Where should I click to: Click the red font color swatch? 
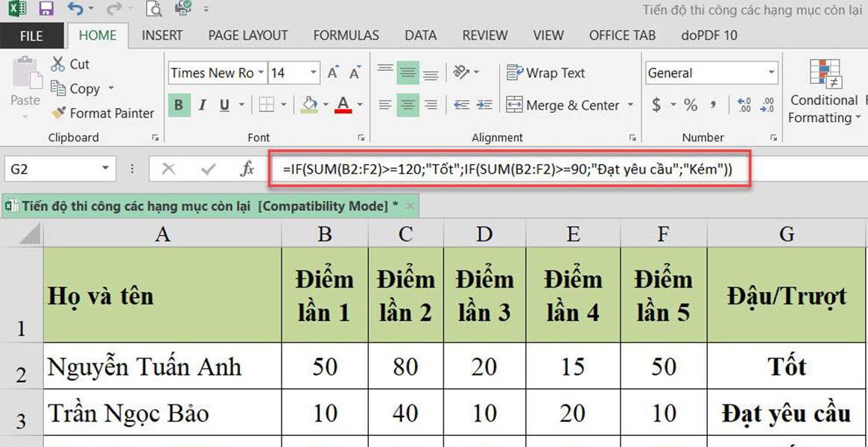click(344, 110)
